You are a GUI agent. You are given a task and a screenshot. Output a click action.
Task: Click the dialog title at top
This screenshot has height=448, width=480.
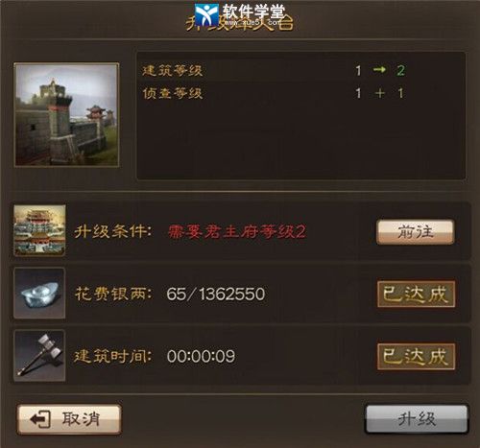point(239,22)
